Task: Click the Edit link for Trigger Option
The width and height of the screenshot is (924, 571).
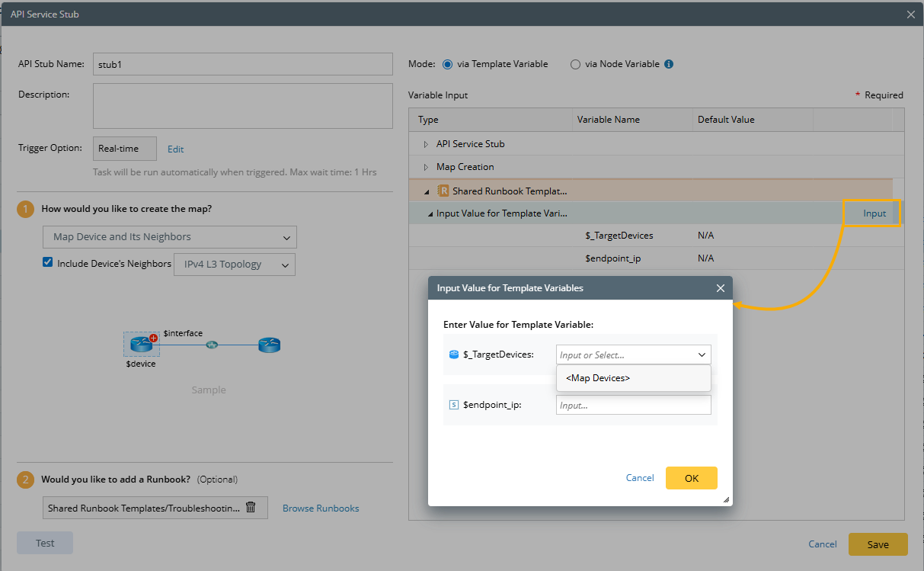Action: tap(175, 149)
